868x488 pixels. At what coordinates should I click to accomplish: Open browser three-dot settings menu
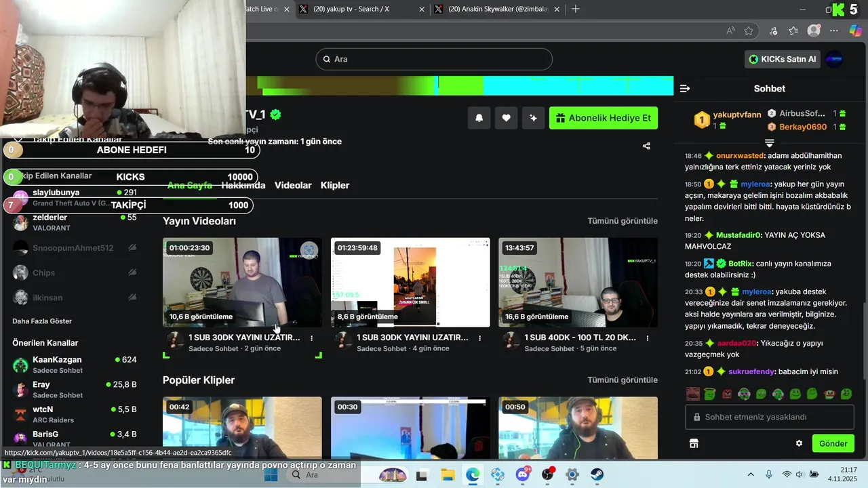tap(835, 30)
